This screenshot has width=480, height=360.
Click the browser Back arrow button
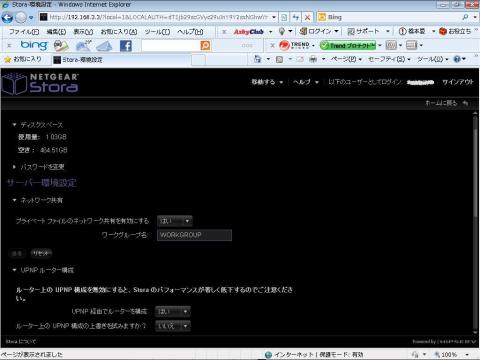click(7, 17)
